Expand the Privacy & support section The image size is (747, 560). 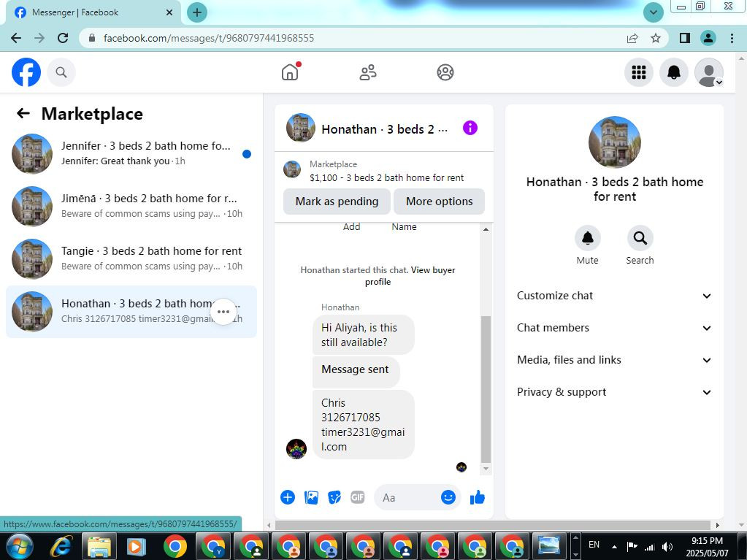pos(615,392)
